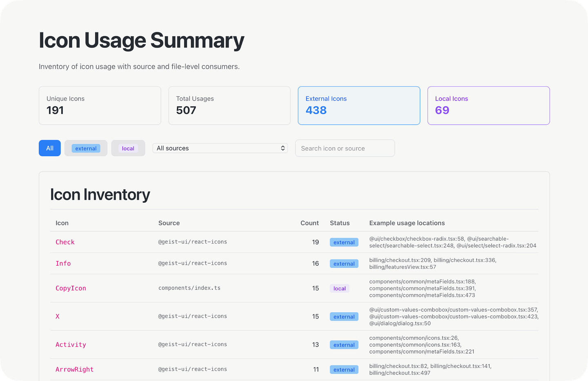Select the All filter button
This screenshot has height=381, width=588.
point(50,148)
